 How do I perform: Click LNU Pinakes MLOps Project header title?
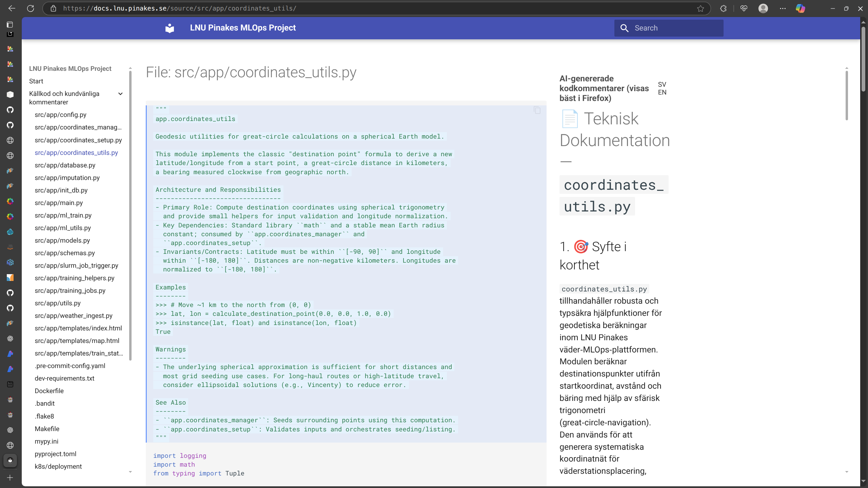(243, 28)
